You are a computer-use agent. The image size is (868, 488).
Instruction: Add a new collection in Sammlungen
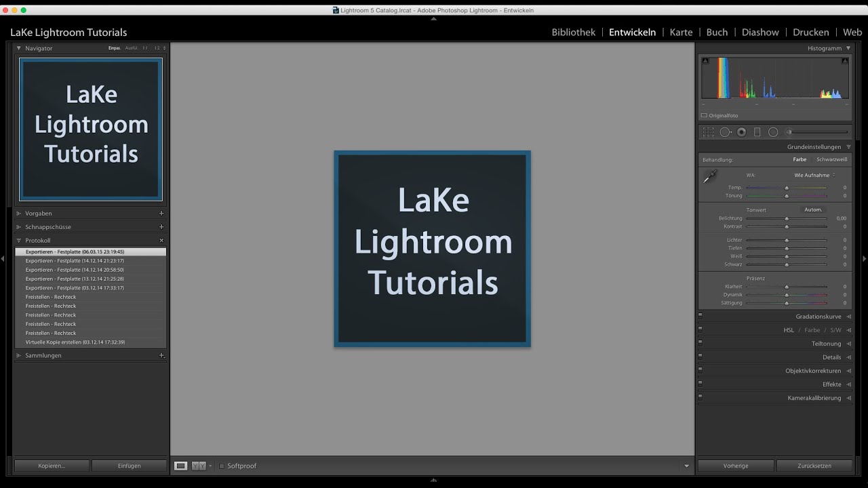[161, 355]
